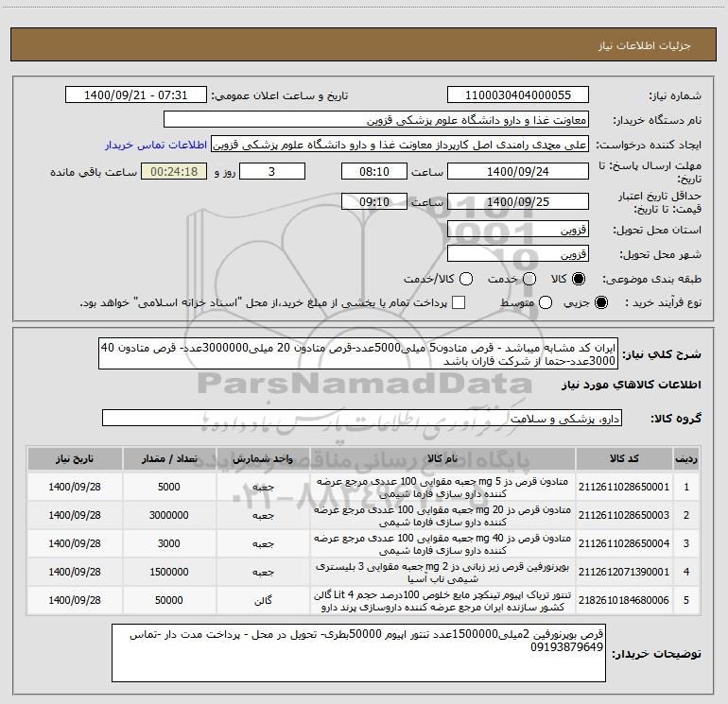The width and height of the screenshot is (728, 704).
Task: Click the price validity time 09:10
Action: 374,202
